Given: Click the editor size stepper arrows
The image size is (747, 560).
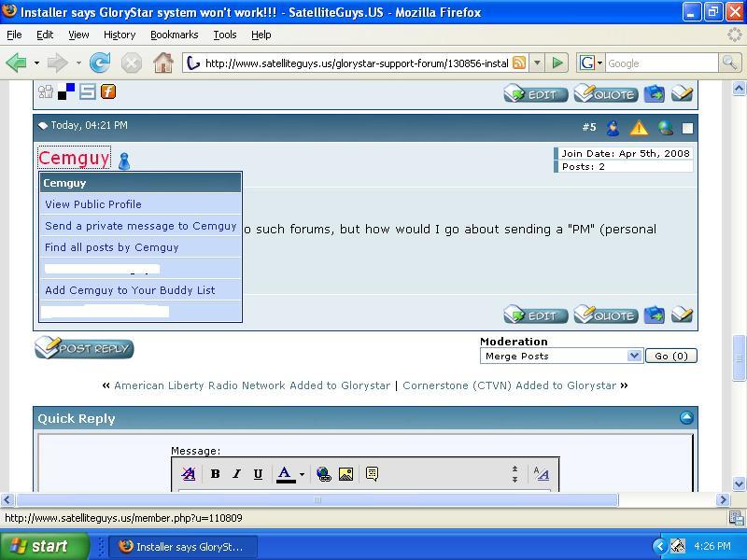Looking at the screenshot, I should 515,474.
